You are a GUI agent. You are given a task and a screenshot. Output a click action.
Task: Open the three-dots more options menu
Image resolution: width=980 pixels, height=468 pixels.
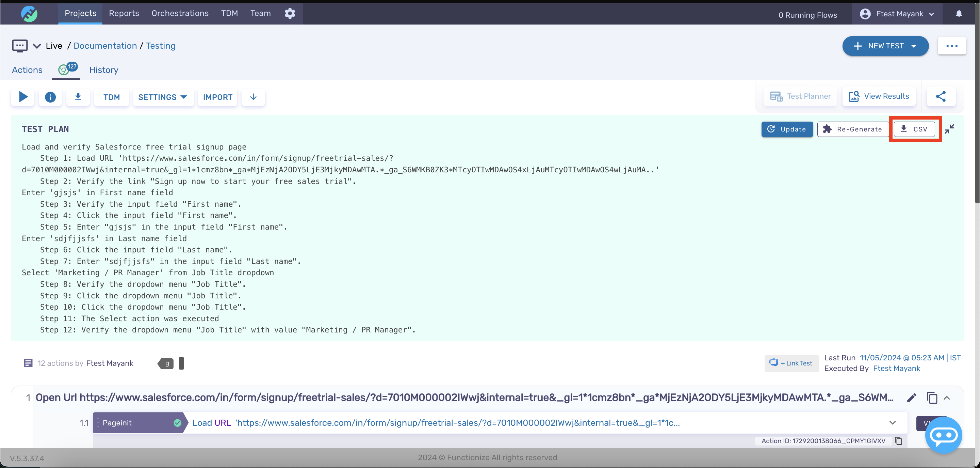(952, 46)
